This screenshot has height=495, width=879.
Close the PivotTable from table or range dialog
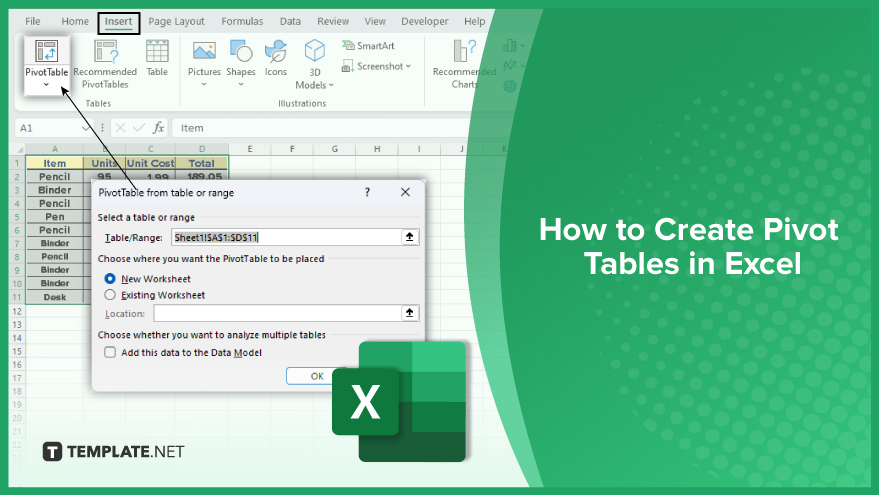[x=405, y=192]
